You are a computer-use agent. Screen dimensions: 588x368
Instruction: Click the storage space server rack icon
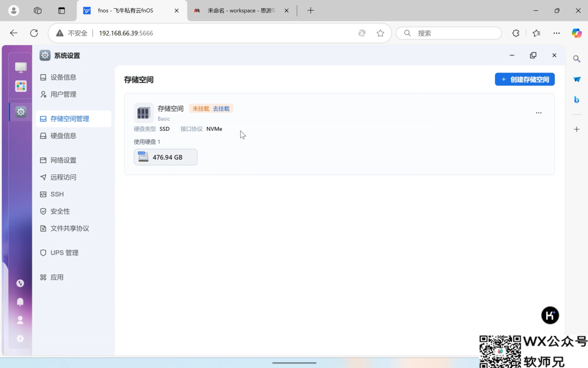pyautogui.click(x=144, y=112)
